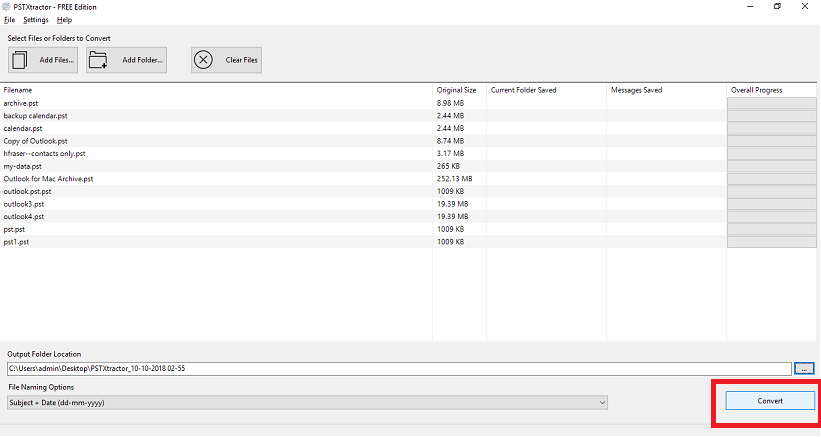
Task: Start conversion with the Convert button
Action: pyautogui.click(x=770, y=401)
